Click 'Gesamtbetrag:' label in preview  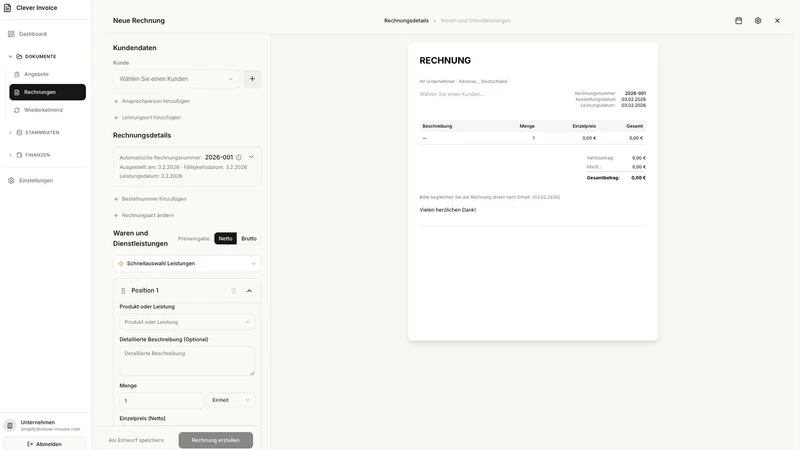pyautogui.click(x=603, y=178)
